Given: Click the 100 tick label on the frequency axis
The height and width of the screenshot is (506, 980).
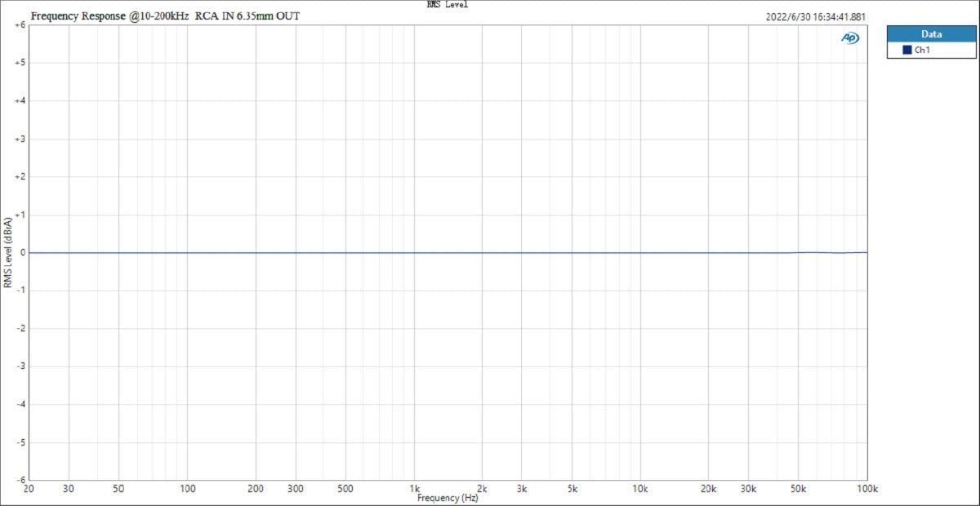Looking at the screenshot, I should pos(187,489).
